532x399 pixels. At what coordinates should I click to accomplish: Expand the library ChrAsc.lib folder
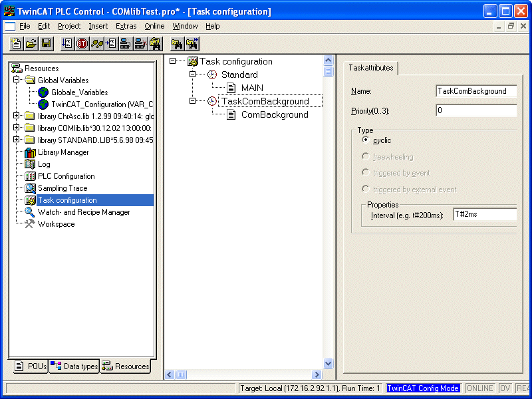tap(16, 116)
